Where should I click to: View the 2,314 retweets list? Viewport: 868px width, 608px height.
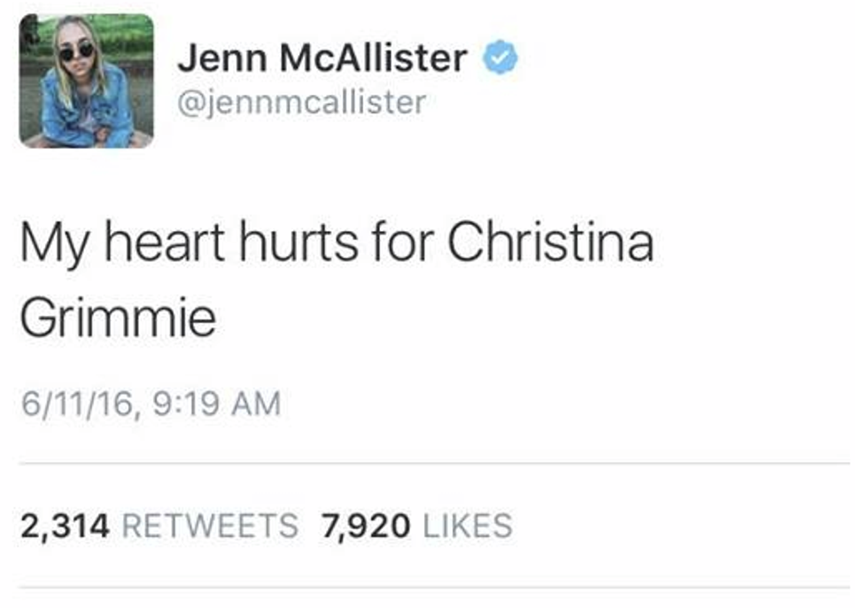(x=159, y=526)
